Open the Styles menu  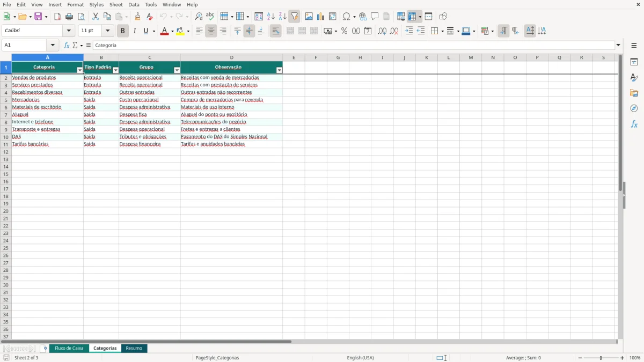tap(97, 4)
